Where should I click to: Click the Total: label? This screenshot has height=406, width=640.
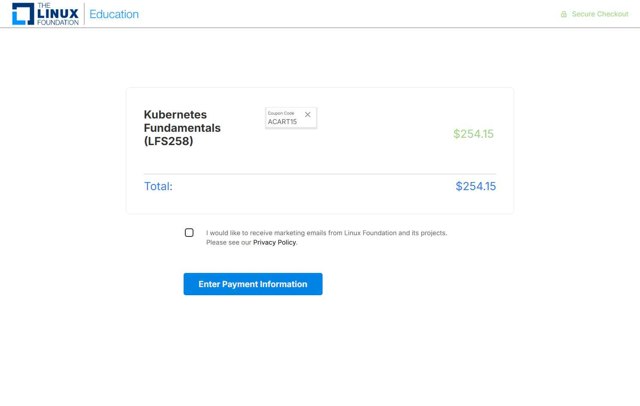[158, 186]
